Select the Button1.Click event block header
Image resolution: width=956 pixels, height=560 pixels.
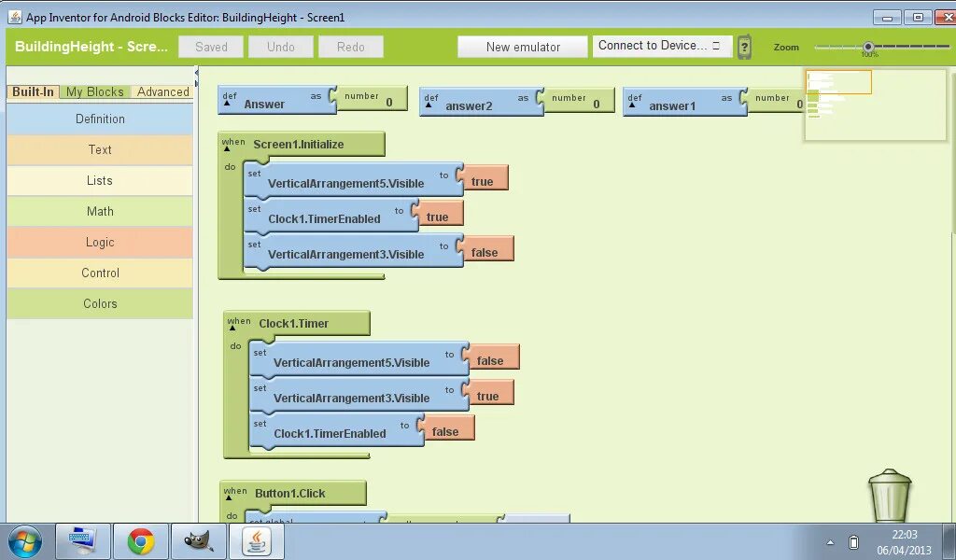pos(293,493)
